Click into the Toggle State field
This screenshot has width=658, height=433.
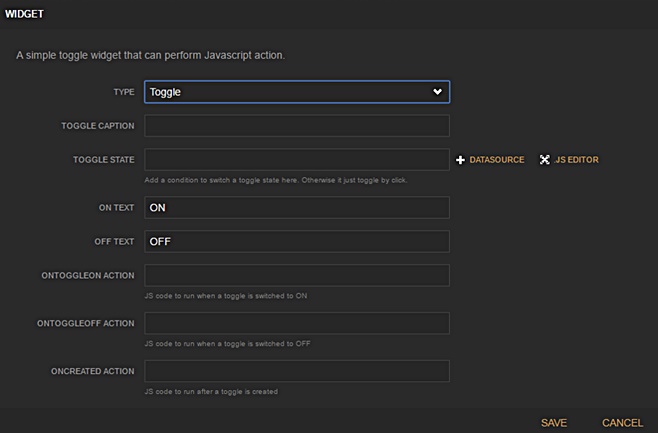point(297,160)
